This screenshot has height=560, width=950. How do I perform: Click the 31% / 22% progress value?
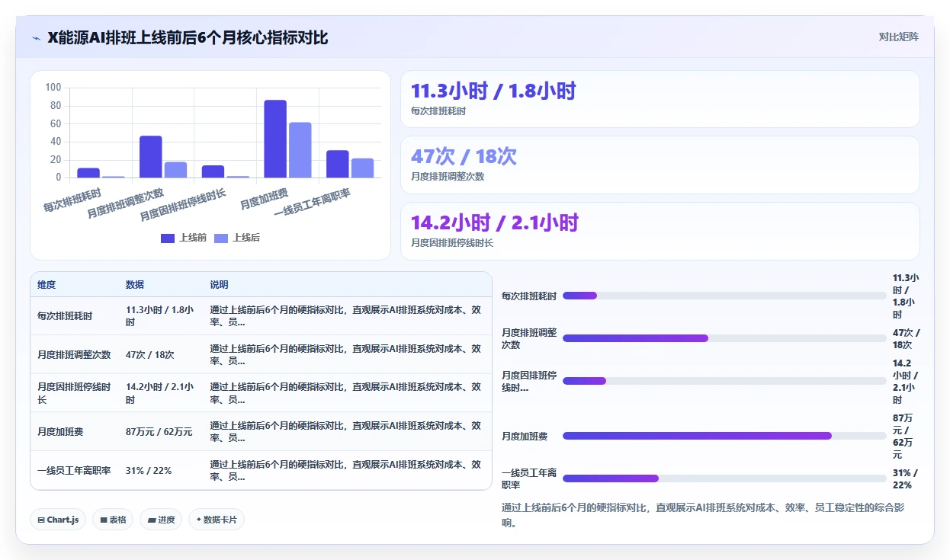point(907,479)
